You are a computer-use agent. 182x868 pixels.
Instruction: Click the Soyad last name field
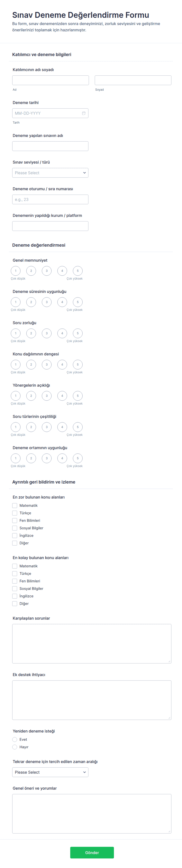(x=133, y=80)
